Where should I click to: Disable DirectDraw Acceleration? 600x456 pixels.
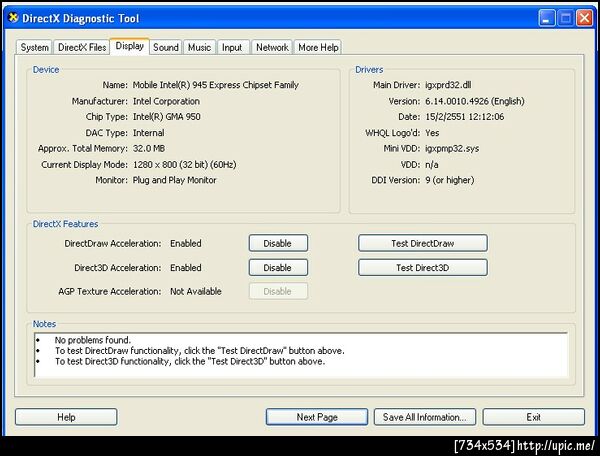[278, 243]
